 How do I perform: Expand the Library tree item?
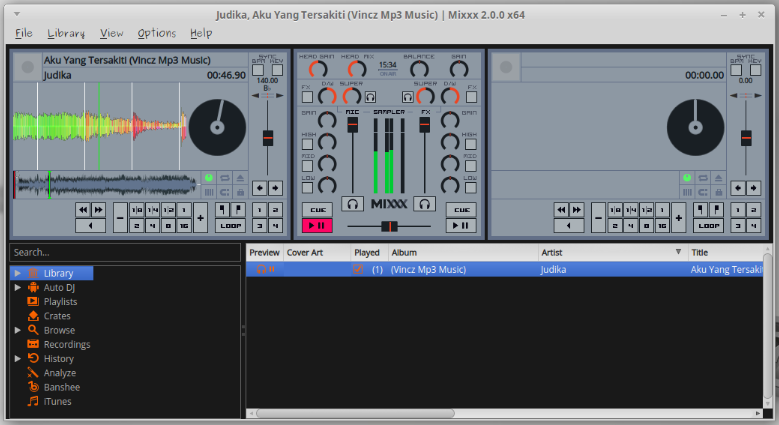point(17,273)
